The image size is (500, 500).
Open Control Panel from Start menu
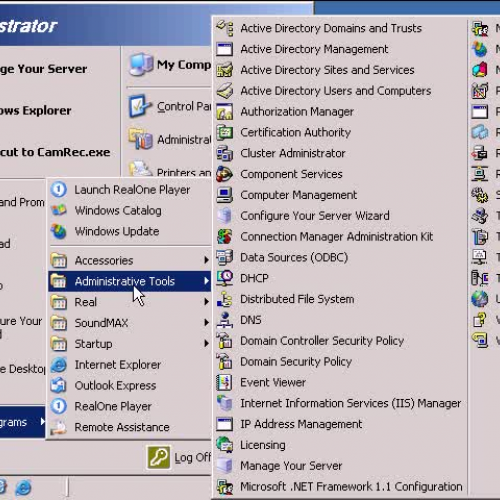(x=170, y=106)
